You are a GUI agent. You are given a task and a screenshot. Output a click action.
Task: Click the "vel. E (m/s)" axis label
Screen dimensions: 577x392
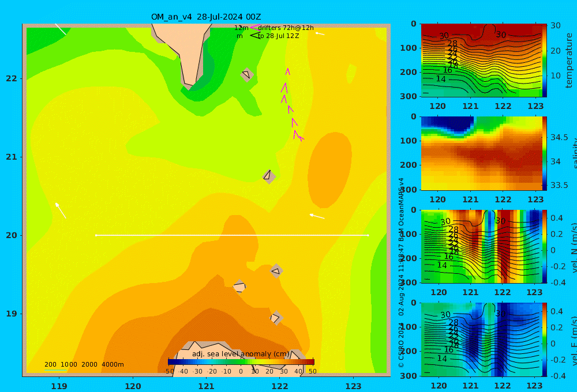point(574,341)
